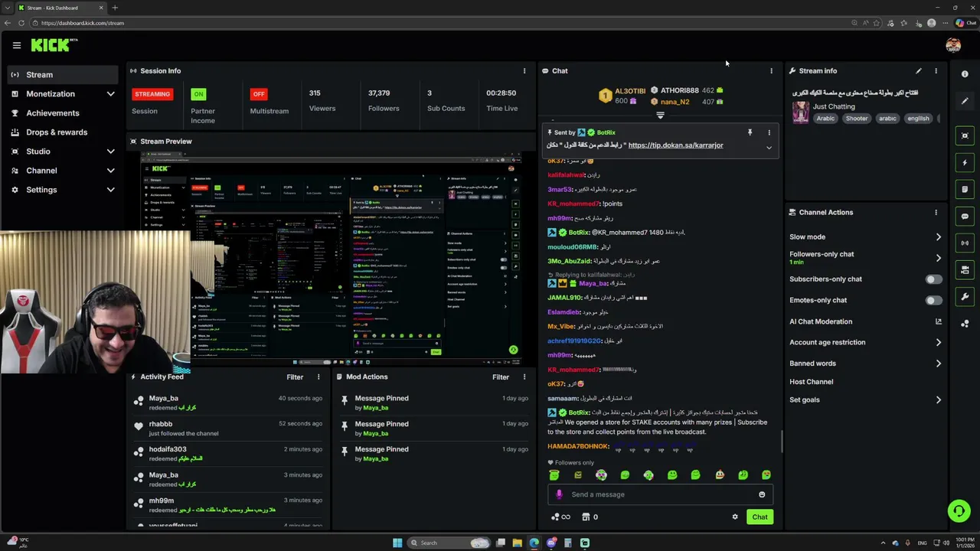Screen dimensions: 980x551
Task: Click the Send a message field
Action: tap(660, 494)
